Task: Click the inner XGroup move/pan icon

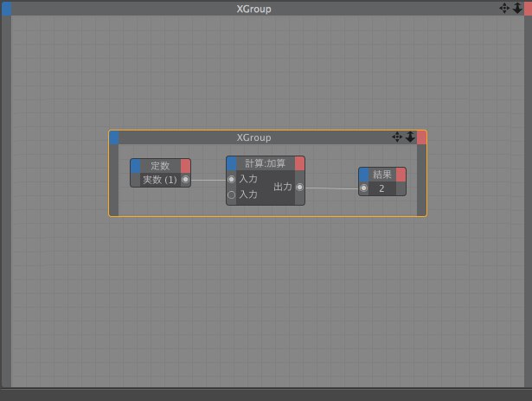Action: [x=397, y=137]
